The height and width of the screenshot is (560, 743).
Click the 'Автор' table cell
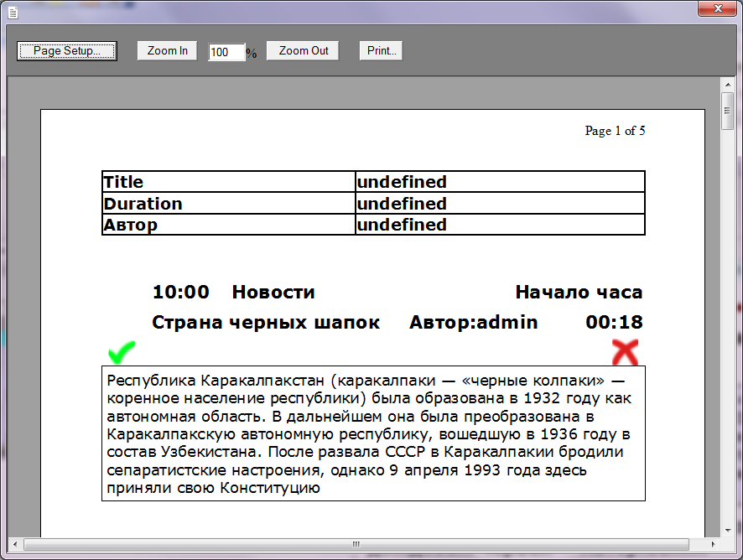pyautogui.click(x=228, y=225)
